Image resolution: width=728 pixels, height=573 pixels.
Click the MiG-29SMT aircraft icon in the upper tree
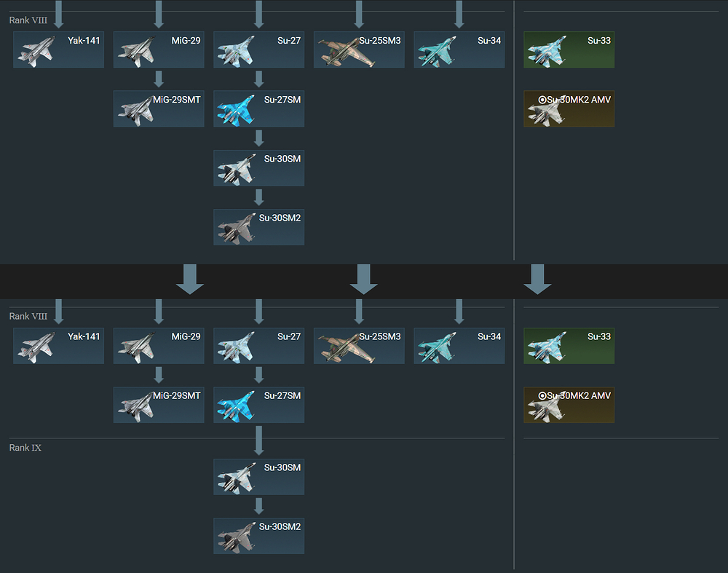135,111
